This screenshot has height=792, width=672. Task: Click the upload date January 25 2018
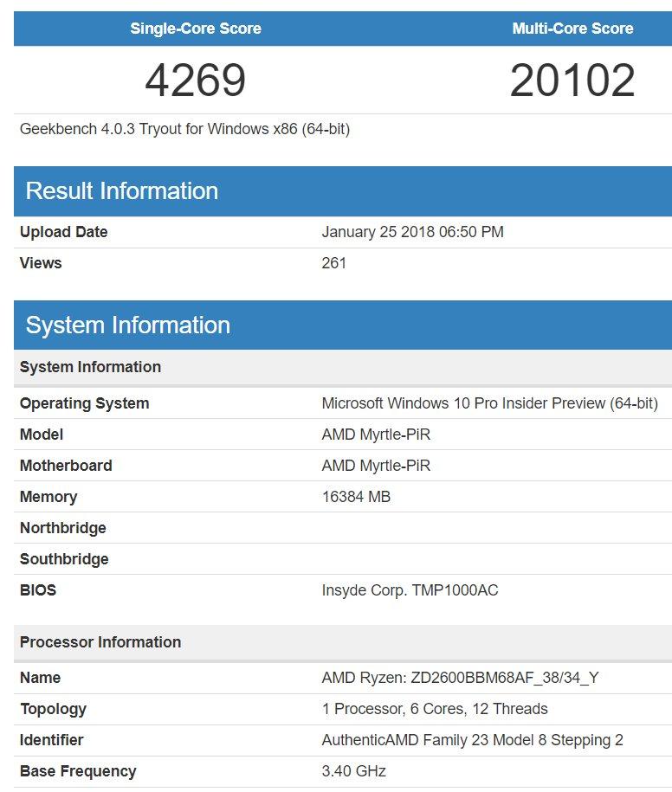pos(412,232)
